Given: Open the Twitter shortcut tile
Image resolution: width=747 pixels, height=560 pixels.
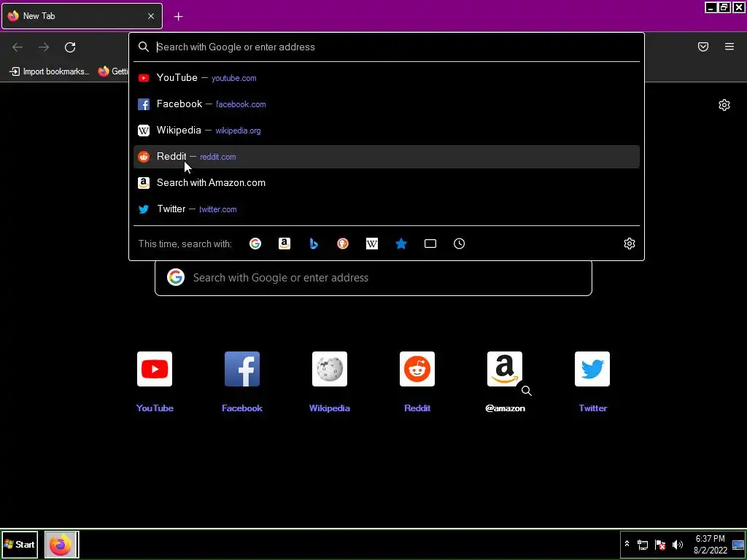Looking at the screenshot, I should click(592, 369).
